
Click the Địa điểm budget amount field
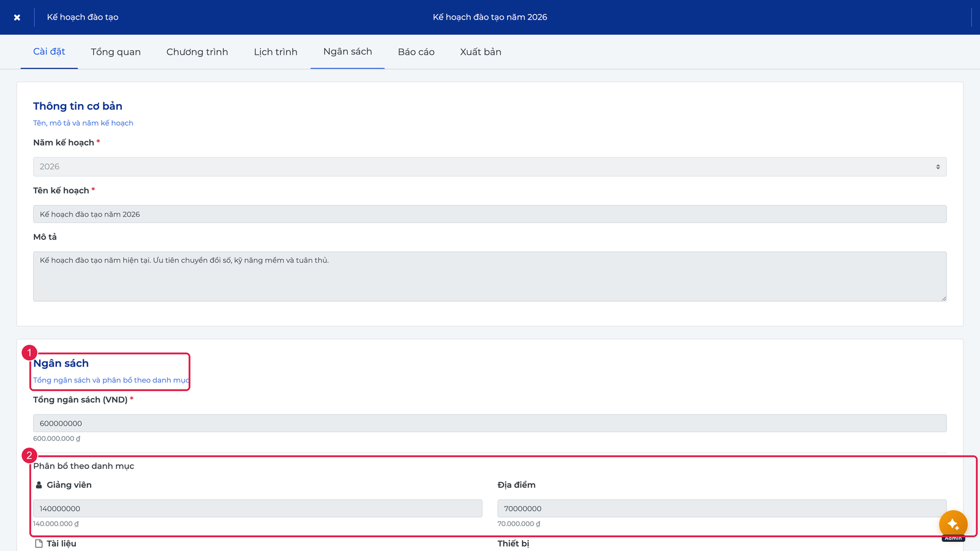coord(722,508)
